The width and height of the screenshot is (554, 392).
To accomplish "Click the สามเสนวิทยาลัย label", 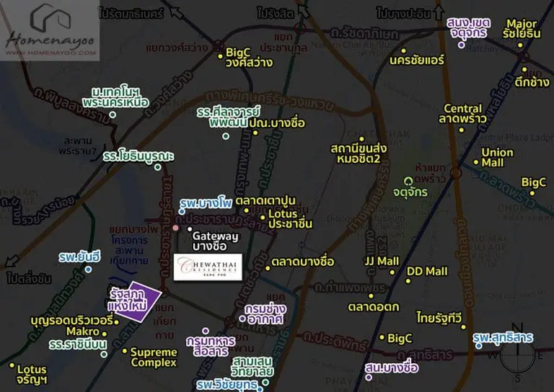I will (x=252, y=367).
